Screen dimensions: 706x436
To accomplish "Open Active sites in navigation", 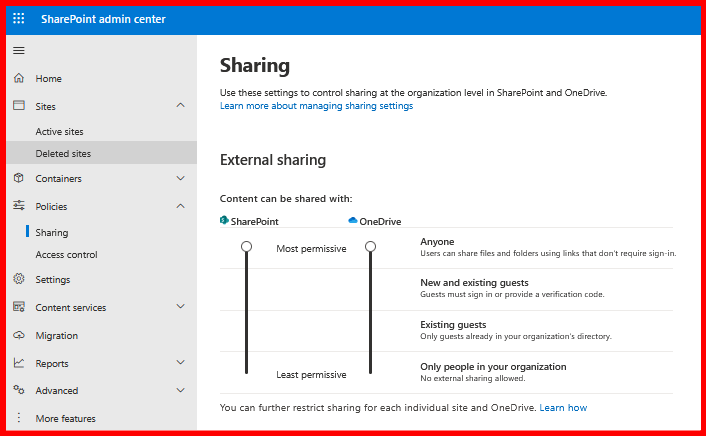I will click(59, 131).
